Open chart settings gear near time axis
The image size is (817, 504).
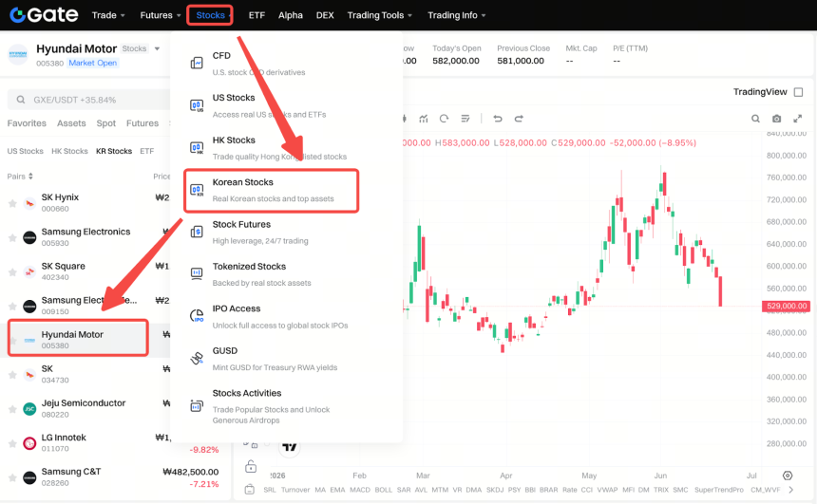pyautogui.click(x=788, y=476)
